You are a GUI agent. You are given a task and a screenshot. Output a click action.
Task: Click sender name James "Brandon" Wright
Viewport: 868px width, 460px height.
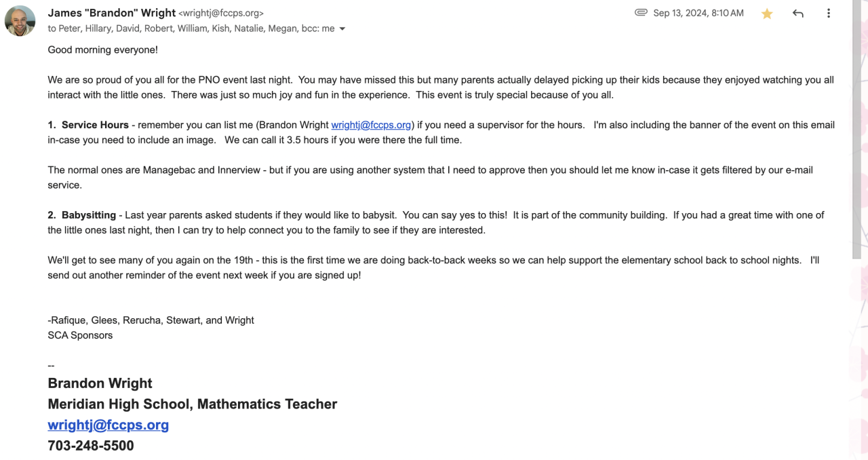coord(111,13)
